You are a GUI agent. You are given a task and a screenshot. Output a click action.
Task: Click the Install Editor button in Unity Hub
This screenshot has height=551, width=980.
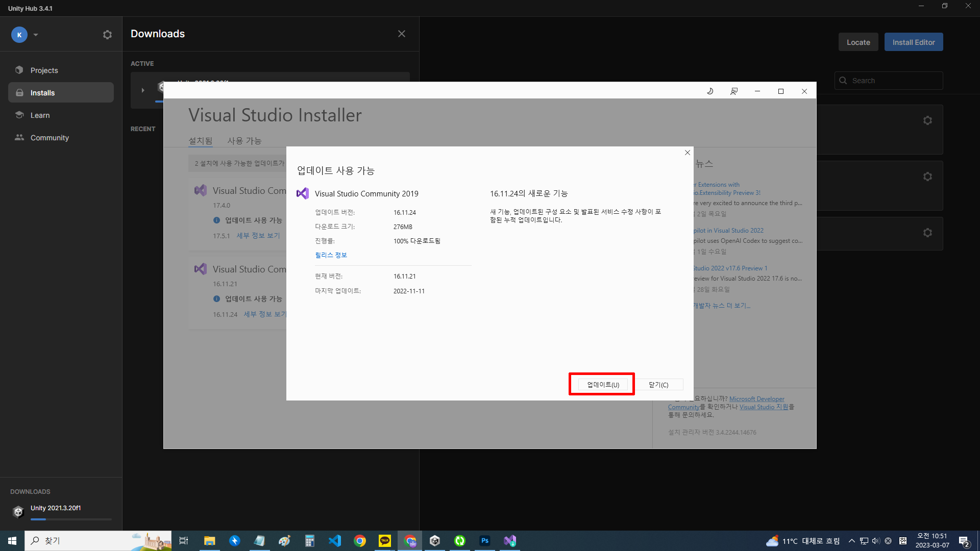(913, 42)
